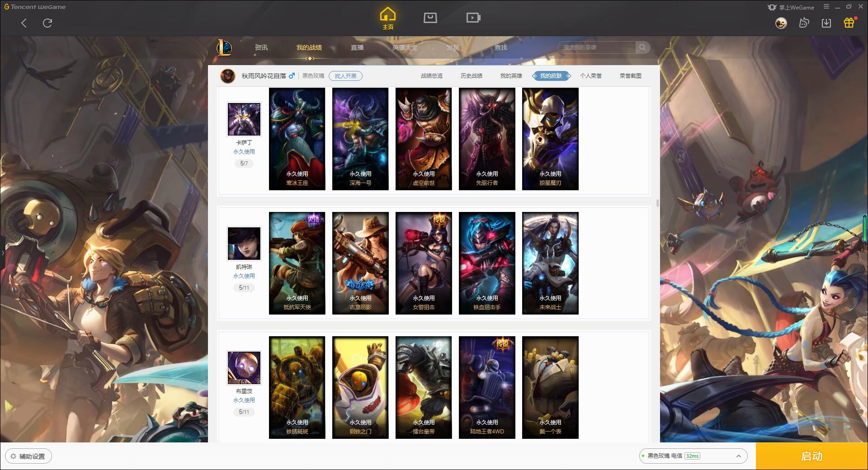The width and height of the screenshot is (868, 470).
Task: Open 戴一个表 skin card
Action: click(x=550, y=387)
